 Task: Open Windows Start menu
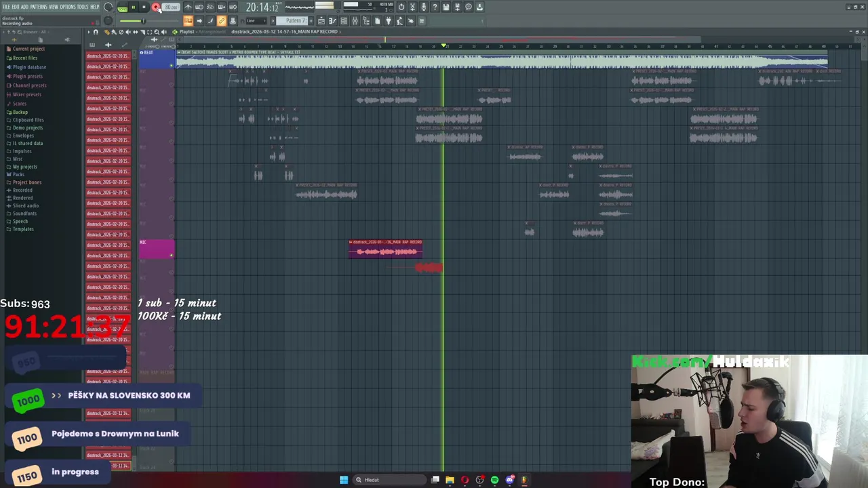pos(344,480)
